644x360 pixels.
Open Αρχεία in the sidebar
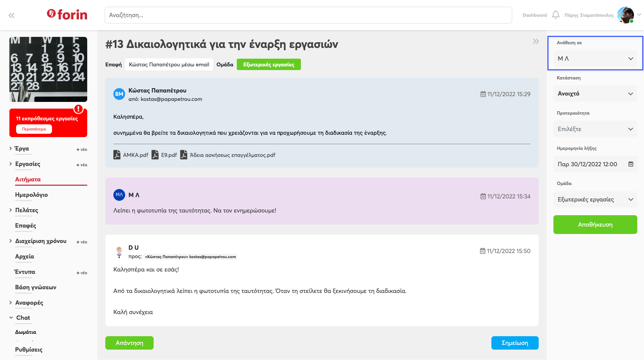click(24, 256)
